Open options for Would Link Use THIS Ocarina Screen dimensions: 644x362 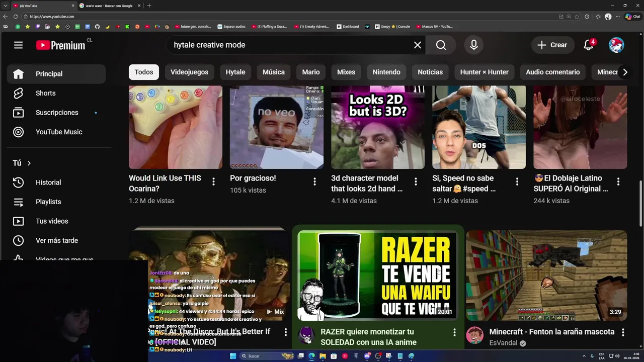(x=213, y=182)
